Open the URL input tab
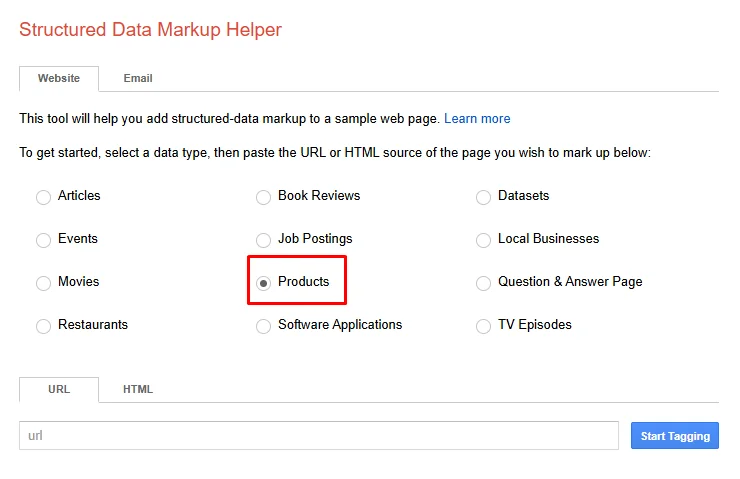 (x=59, y=389)
